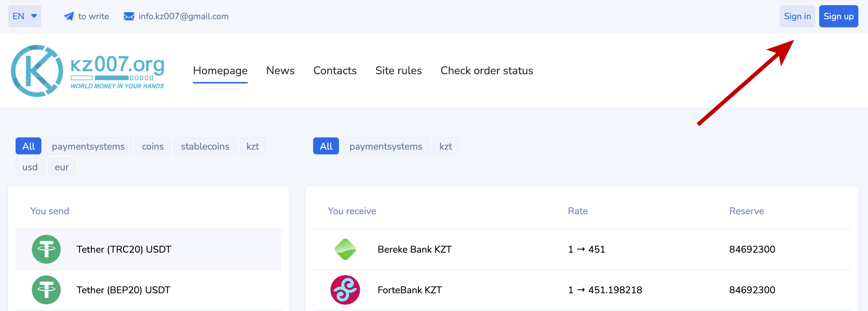Select the Tether (TRC20) USDT icon
The height and width of the screenshot is (311, 868).
tap(46, 249)
